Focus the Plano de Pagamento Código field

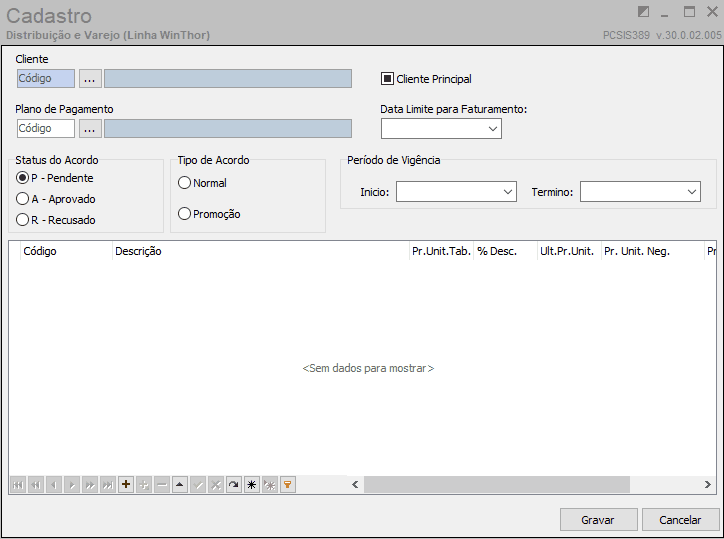46,128
